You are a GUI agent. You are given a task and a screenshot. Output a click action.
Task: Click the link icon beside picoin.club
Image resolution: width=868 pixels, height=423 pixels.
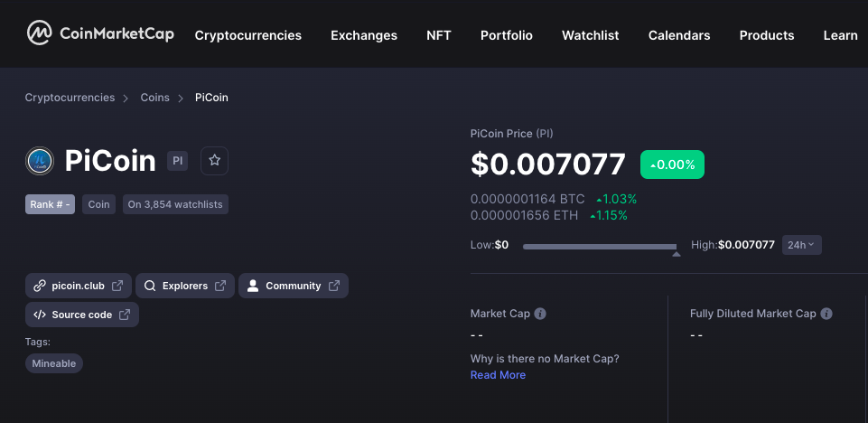coord(40,286)
